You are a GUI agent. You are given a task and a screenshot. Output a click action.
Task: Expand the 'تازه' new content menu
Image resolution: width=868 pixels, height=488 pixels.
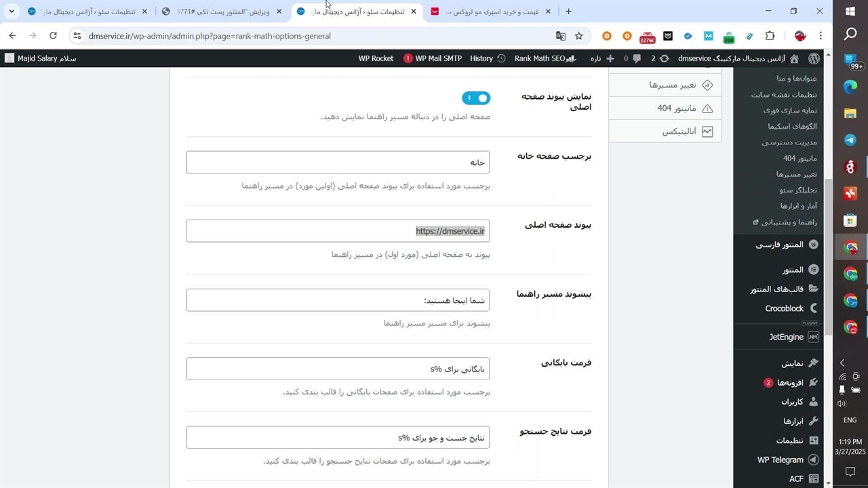[601, 58]
